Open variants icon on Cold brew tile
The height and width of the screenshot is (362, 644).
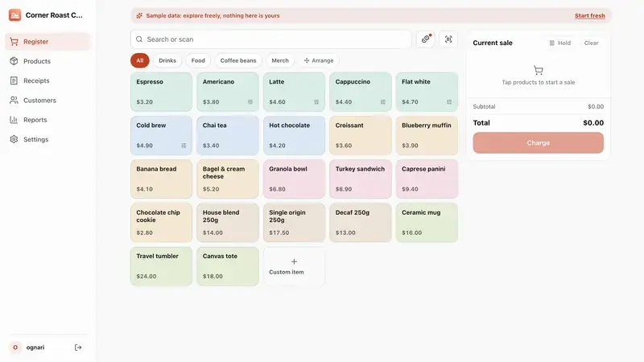point(184,146)
